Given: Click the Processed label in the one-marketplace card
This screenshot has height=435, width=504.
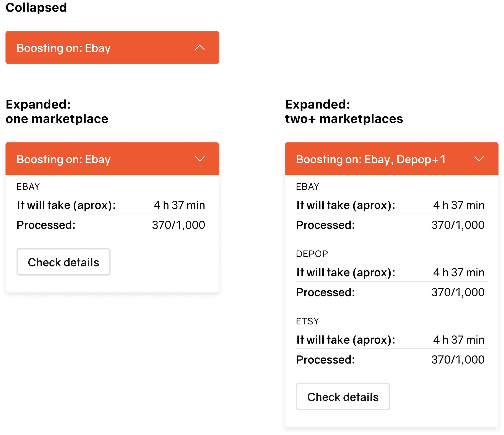Looking at the screenshot, I should click(46, 225).
